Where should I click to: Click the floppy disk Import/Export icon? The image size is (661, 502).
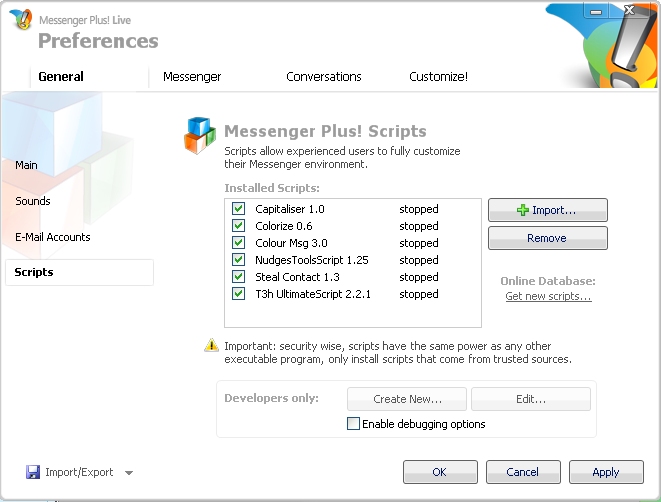(x=33, y=472)
